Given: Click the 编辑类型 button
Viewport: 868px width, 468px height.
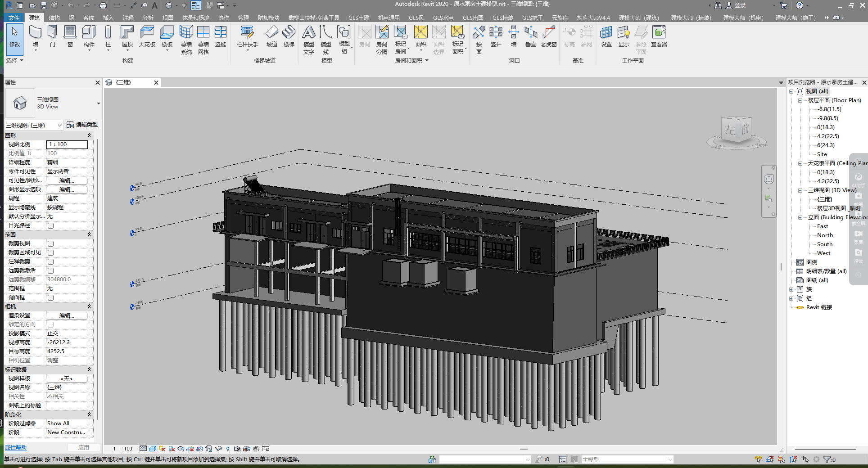Looking at the screenshot, I should [82, 125].
